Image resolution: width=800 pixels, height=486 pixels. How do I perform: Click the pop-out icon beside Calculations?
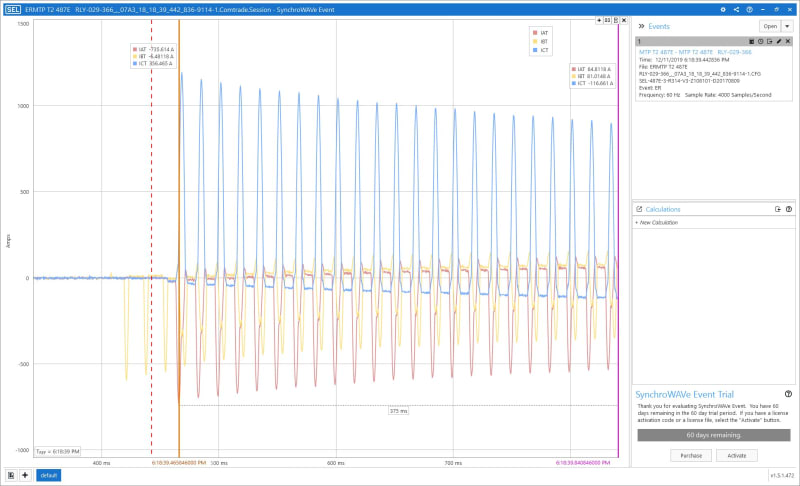click(x=639, y=209)
